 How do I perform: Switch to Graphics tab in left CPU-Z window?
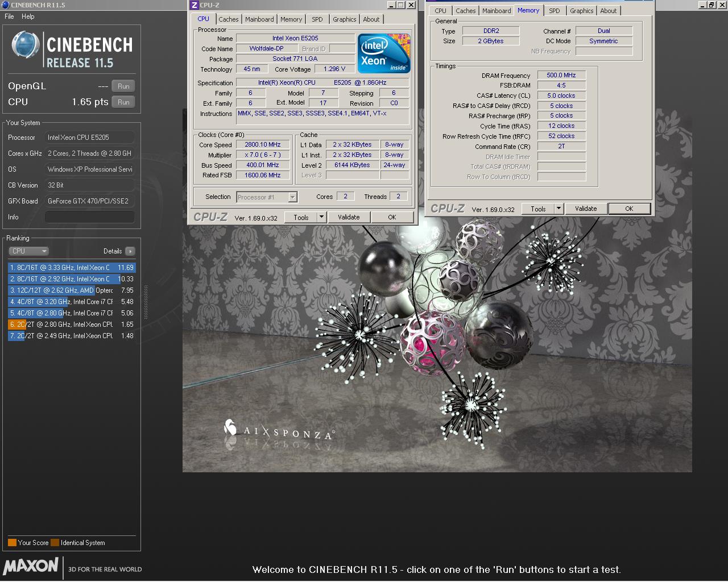(x=345, y=19)
